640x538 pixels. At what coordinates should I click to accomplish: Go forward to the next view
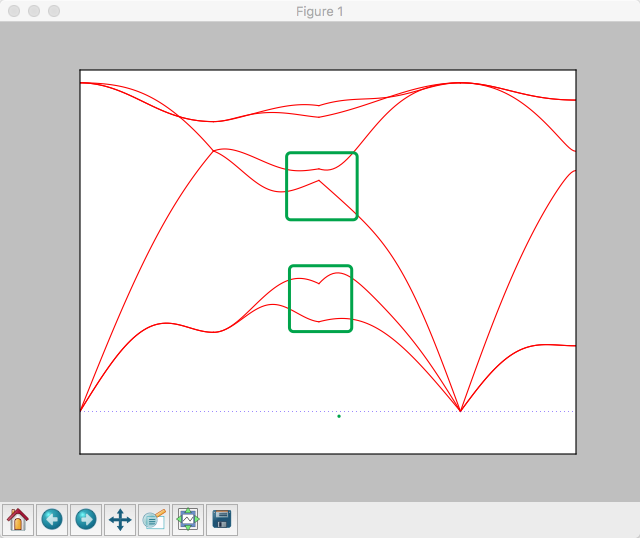[86, 520]
